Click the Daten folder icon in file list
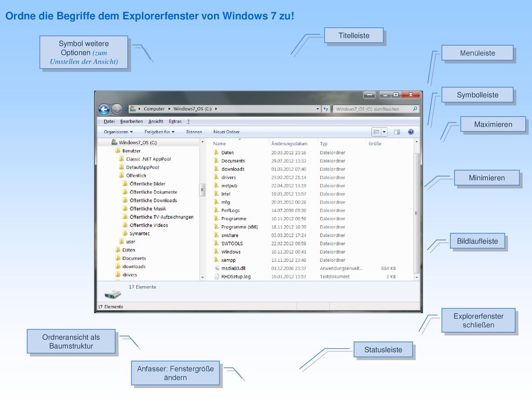 coord(217,152)
